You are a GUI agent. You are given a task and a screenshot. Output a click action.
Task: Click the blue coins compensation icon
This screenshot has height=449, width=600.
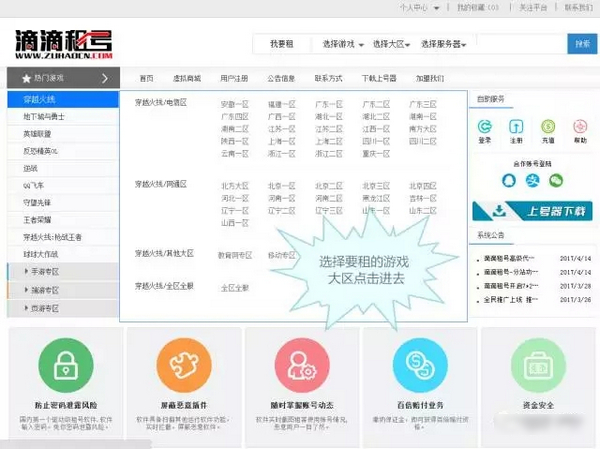[x=420, y=366]
